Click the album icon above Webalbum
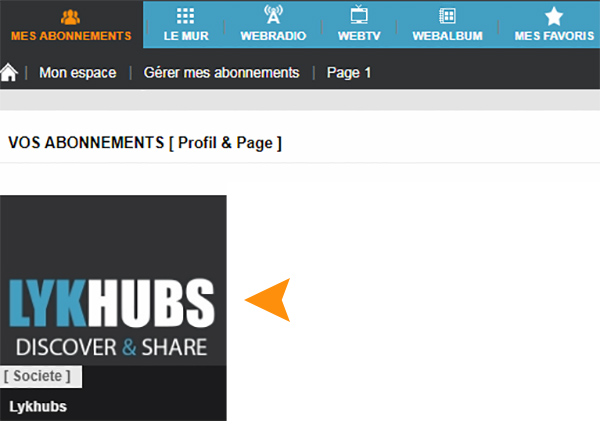The image size is (600, 439). pyautogui.click(x=447, y=16)
